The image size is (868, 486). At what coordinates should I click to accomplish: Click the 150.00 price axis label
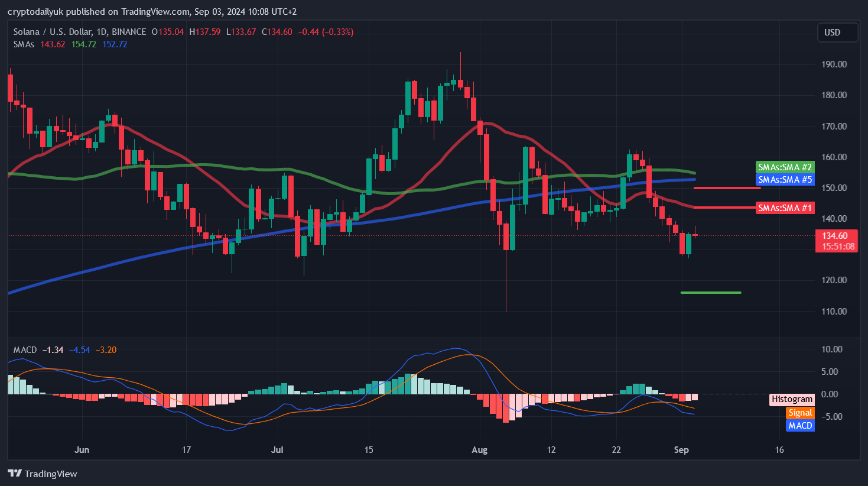[834, 188]
